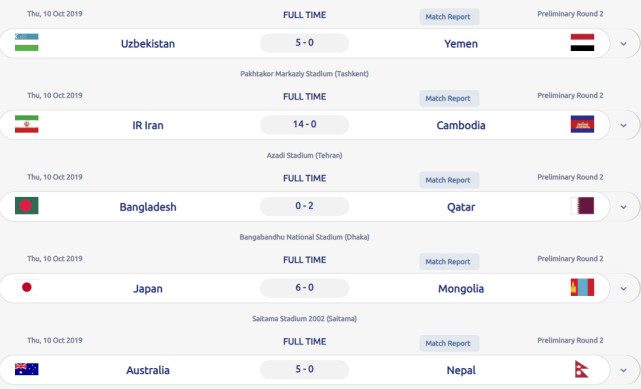Click the Uzbekistan flag icon
Viewport: 641px width, 389px height.
click(27, 42)
